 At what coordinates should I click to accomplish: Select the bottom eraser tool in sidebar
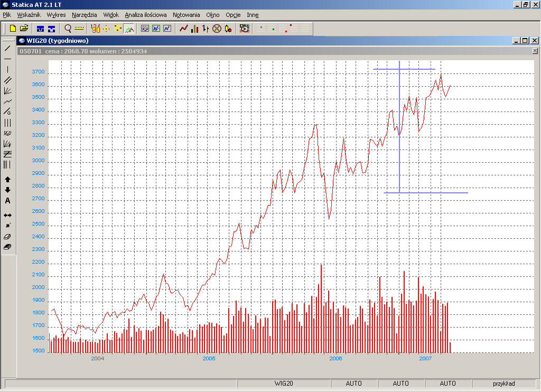[7, 247]
